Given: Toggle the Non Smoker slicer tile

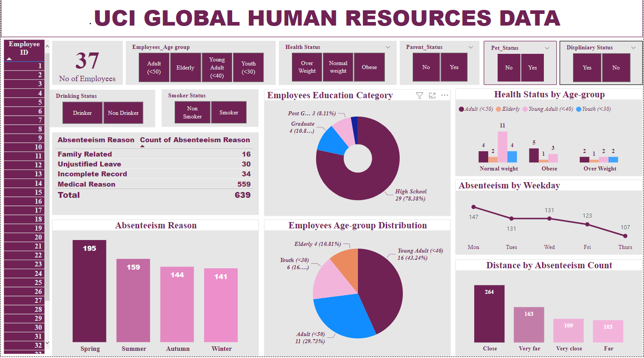Looking at the screenshot, I should 192,113.
